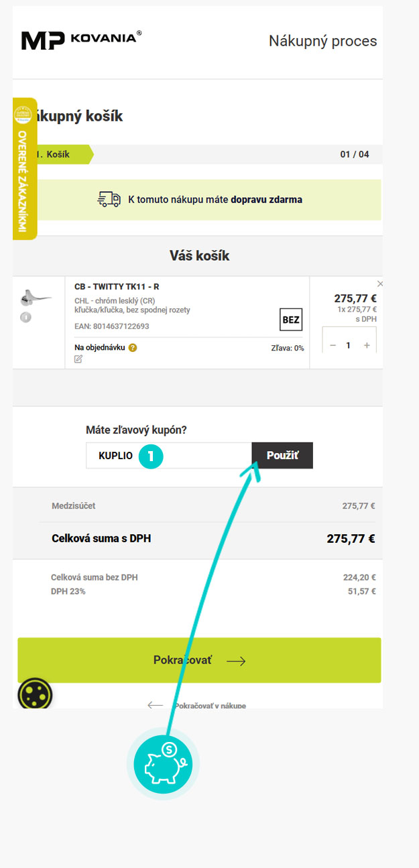Image resolution: width=419 pixels, height=868 pixels.
Task: Click the free delivery truck icon
Action: (109, 199)
